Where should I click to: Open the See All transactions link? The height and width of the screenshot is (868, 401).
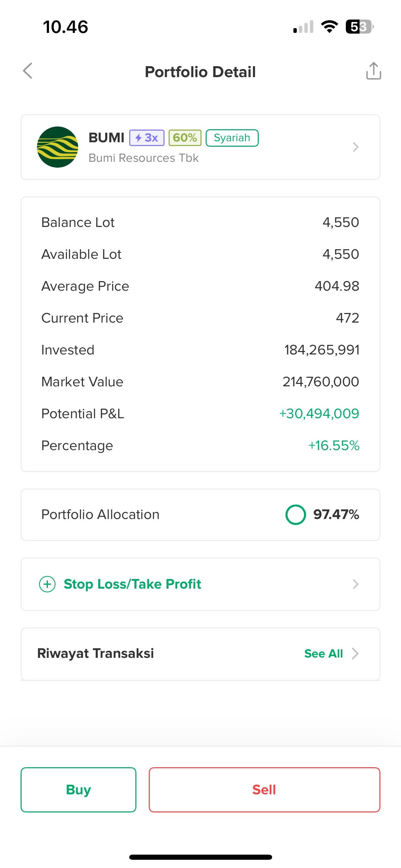pyautogui.click(x=323, y=654)
